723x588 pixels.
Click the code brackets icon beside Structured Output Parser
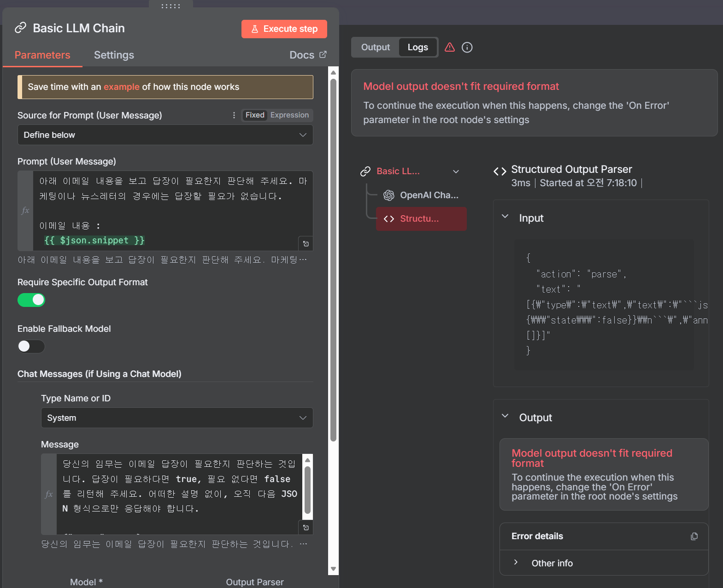click(x=500, y=171)
